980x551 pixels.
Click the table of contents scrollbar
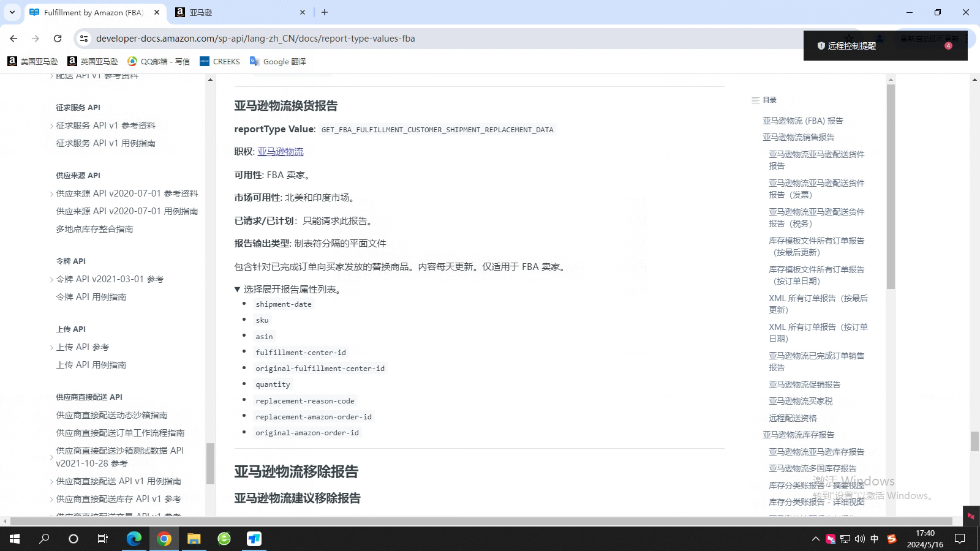point(891,187)
